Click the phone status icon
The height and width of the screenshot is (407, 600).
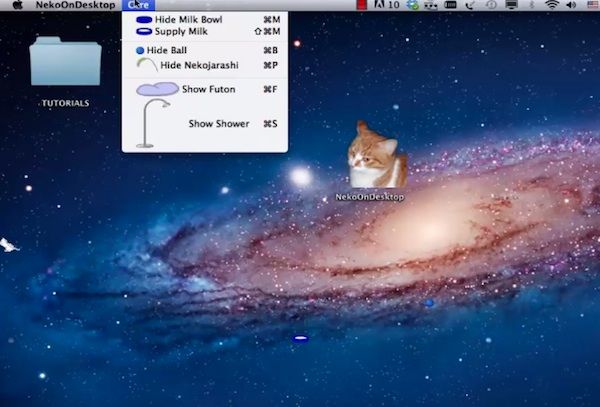(x=470, y=5)
